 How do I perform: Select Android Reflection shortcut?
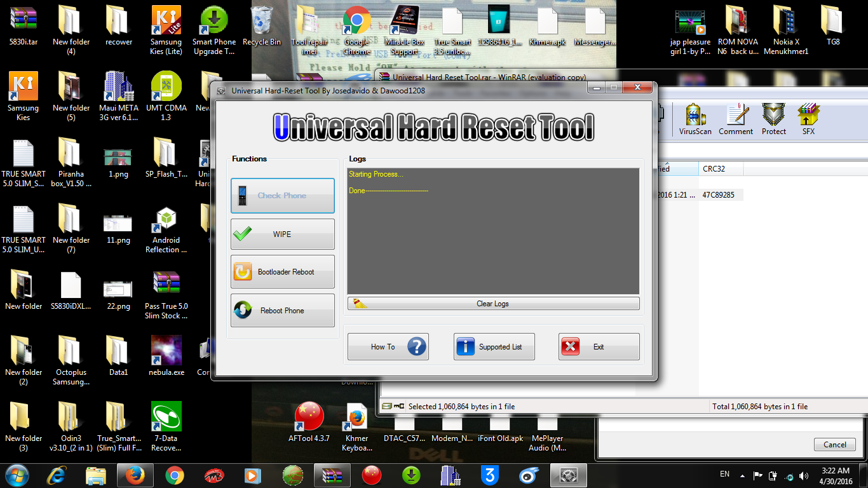click(x=166, y=229)
